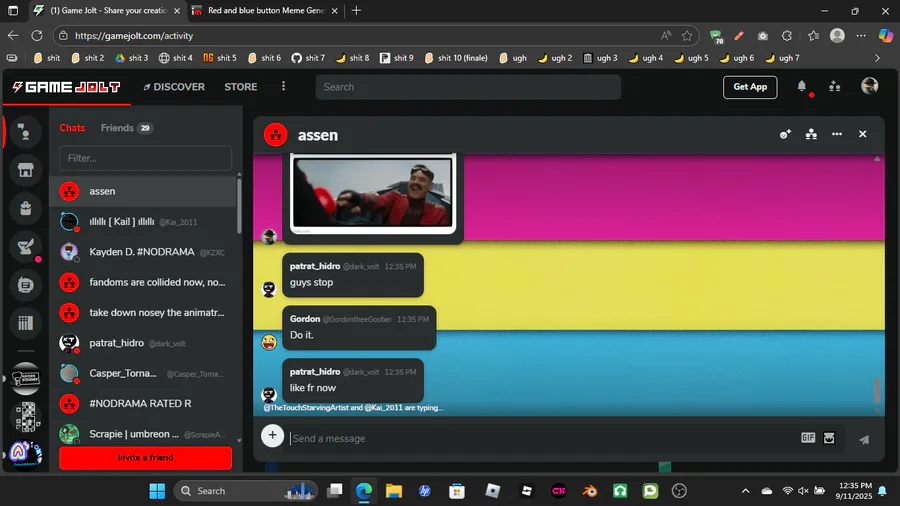The height and width of the screenshot is (506, 900).
Task: Open take down nosey the animatr chat
Action: tap(143, 313)
